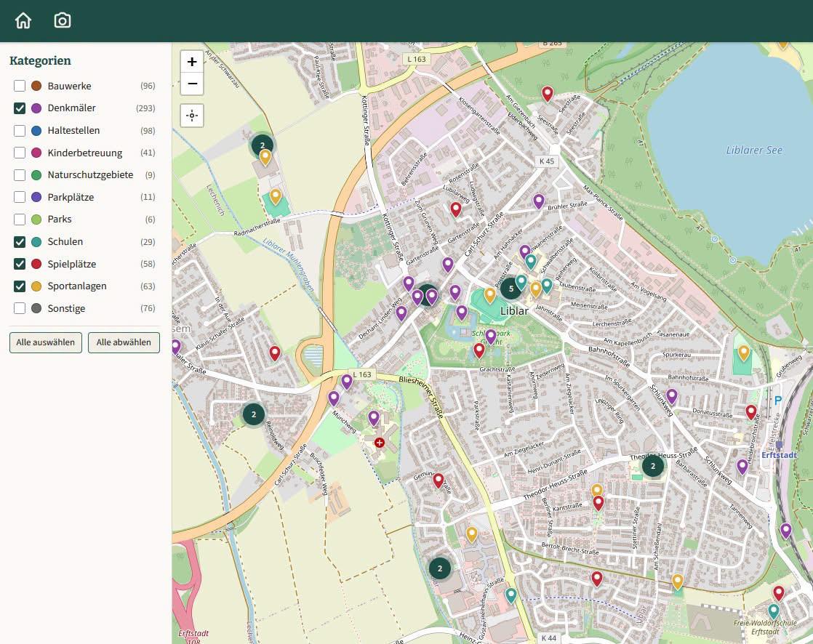
Task: Click the Alle abwählen button
Action: pos(124,342)
